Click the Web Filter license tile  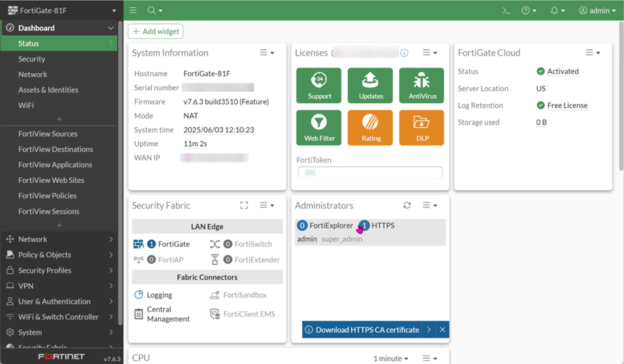(319, 127)
